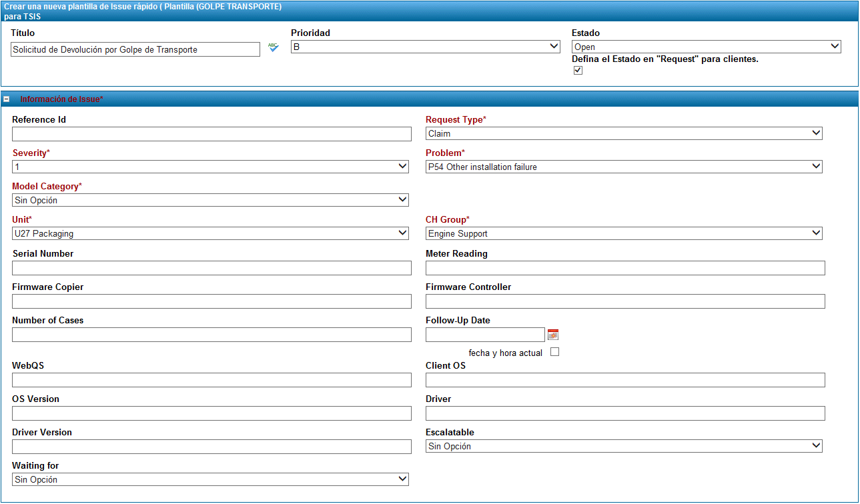
Task: Click into the Serial Number field
Action: [211, 268]
